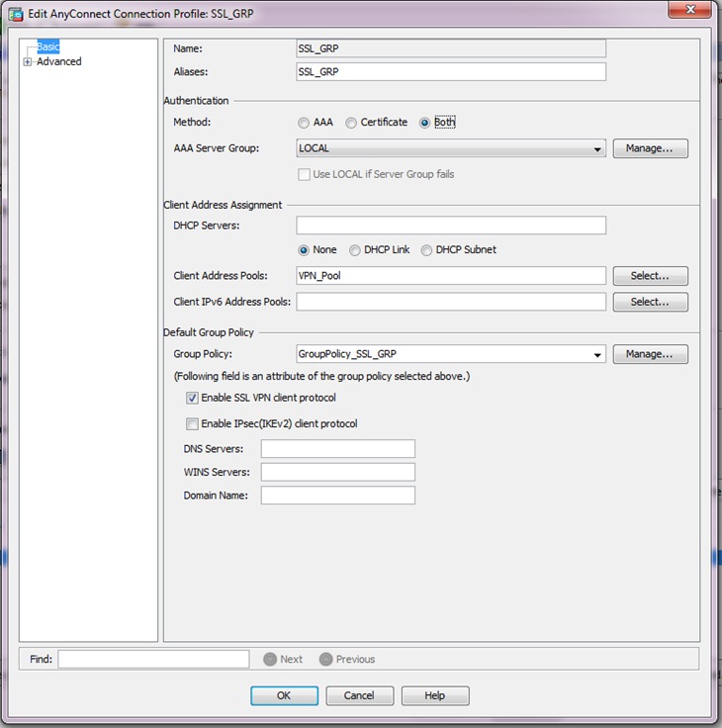The height and width of the screenshot is (728, 722).
Task: Select AAA authentication method
Action: click(x=304, y=123)
